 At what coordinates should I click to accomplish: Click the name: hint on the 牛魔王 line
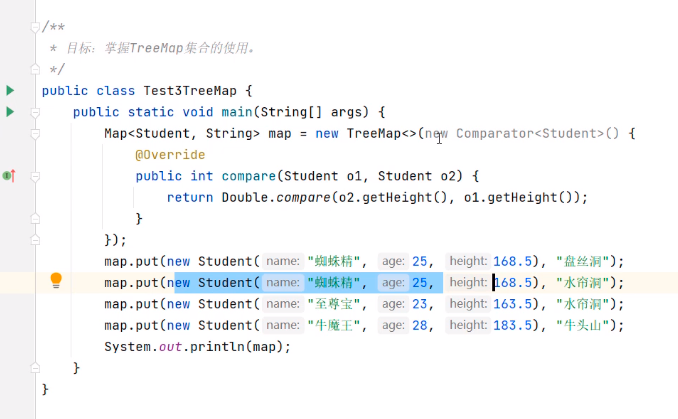pyautogui.click(x=283, y=326)
